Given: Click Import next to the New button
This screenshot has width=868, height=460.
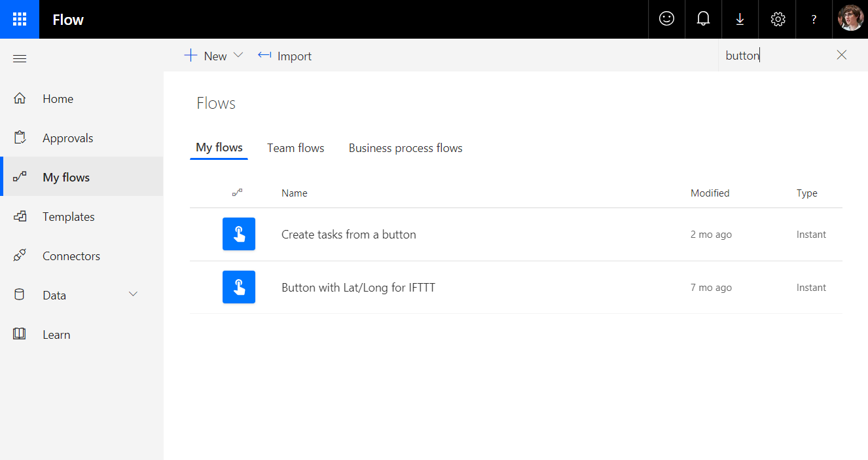Looking at the screenshot, I should pos(284,56).
